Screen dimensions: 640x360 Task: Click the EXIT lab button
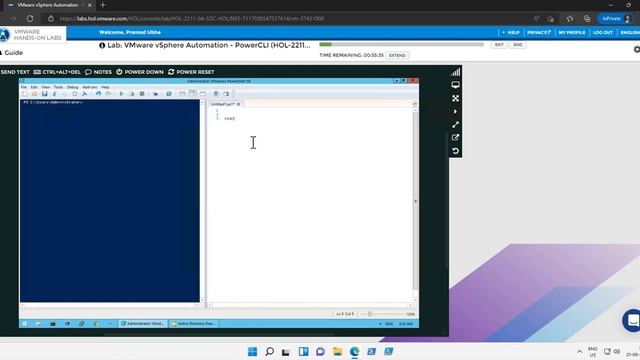pos(499,44)
